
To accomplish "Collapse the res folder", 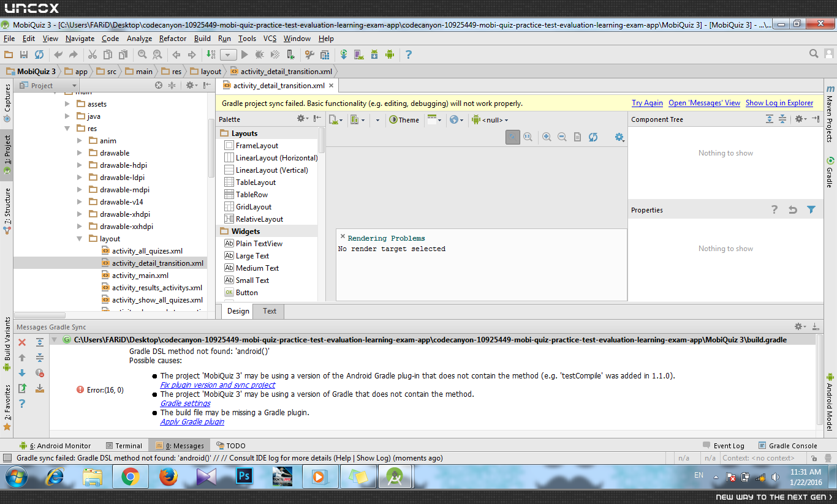I will [x=67, y=129].
